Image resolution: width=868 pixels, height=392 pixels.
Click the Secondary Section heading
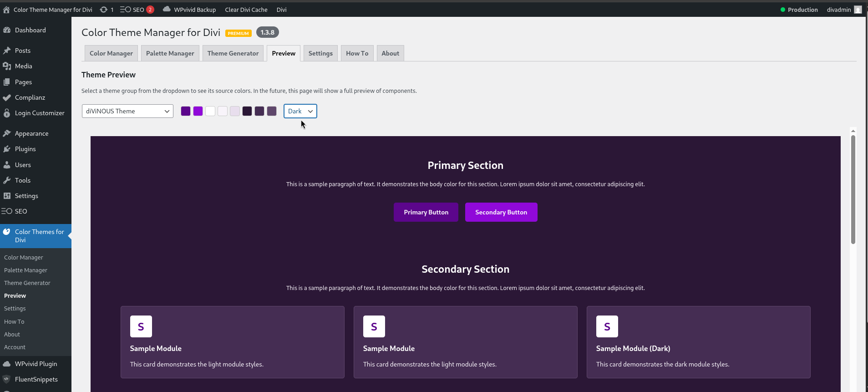pos(465,269)
